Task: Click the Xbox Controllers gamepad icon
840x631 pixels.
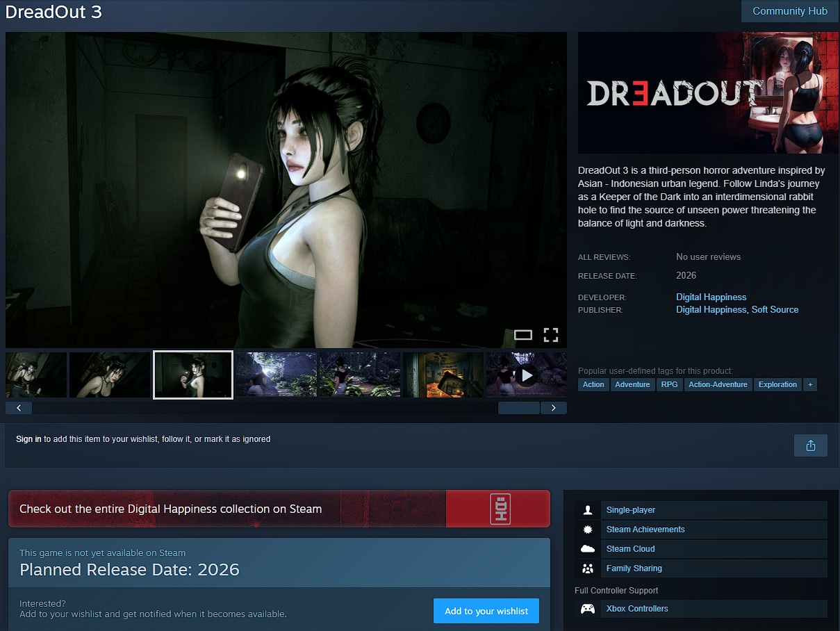Action: pos(588,609)
